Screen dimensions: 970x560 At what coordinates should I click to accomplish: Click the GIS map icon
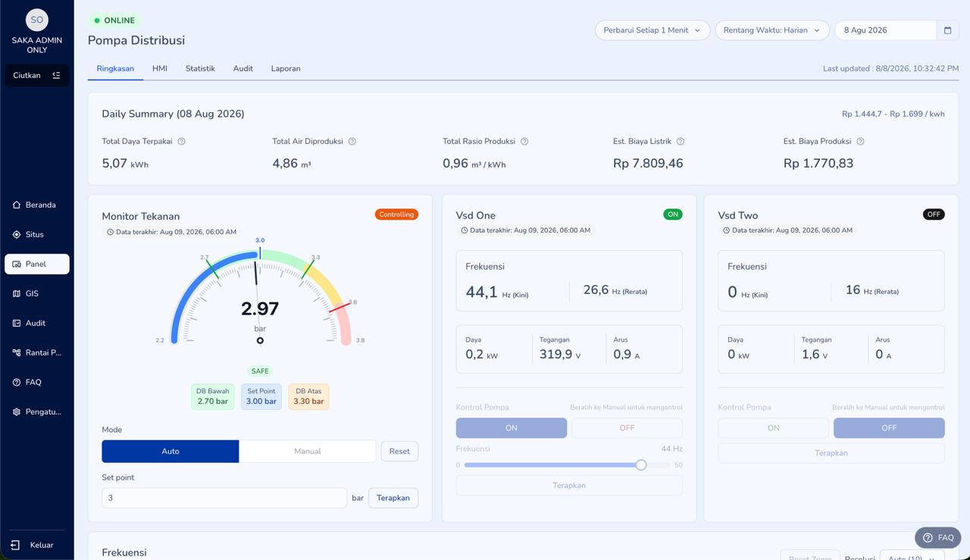pyautogui.click(x=17, y=293)
